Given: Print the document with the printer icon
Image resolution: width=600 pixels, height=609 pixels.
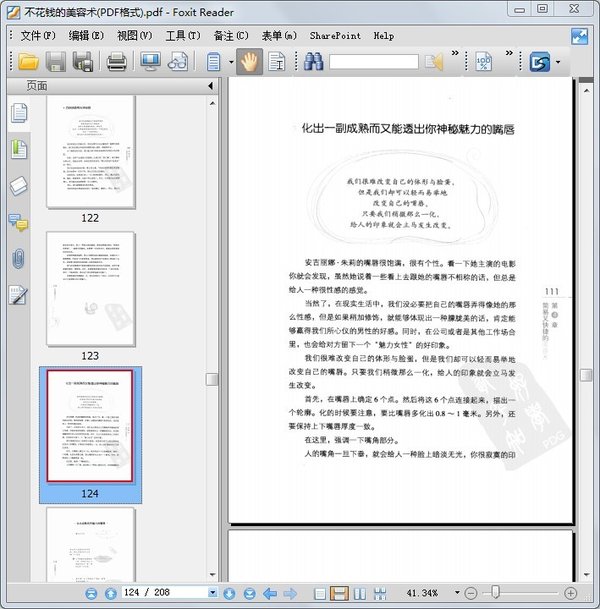Looking at the screenshot, I should (x=117, y=61).
